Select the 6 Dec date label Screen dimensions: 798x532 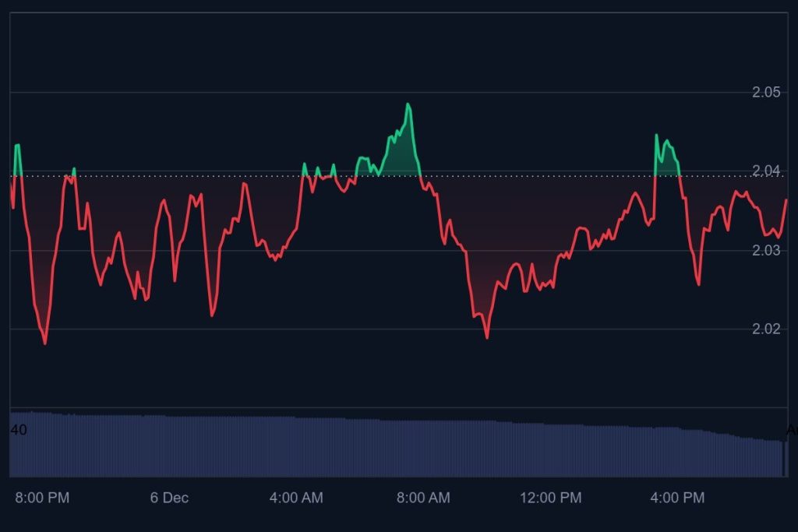[169, 498]
